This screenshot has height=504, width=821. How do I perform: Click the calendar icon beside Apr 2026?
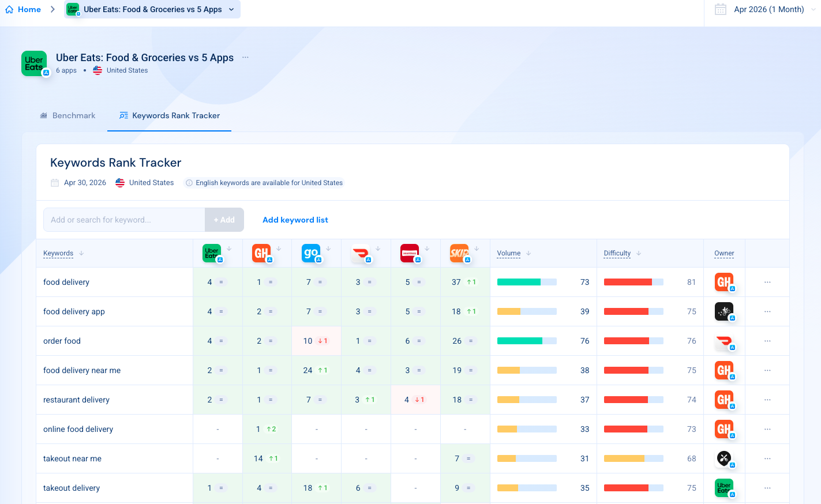[x=721, y=9]
